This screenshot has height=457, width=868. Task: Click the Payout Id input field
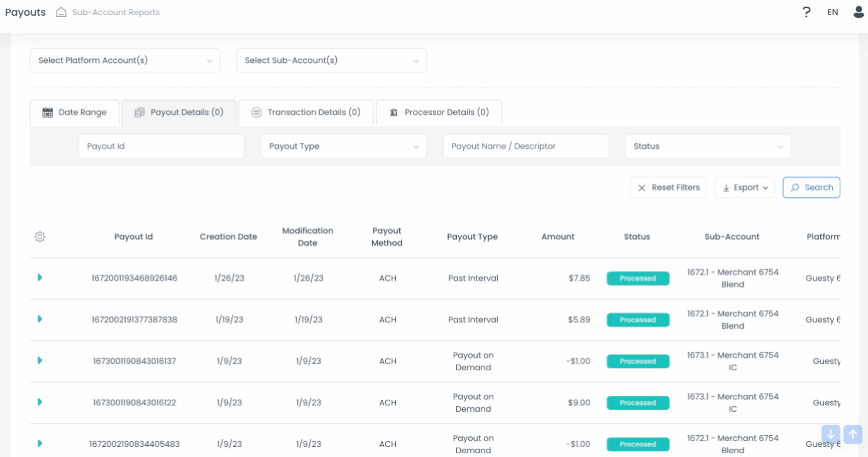click(x=162, y=146)
